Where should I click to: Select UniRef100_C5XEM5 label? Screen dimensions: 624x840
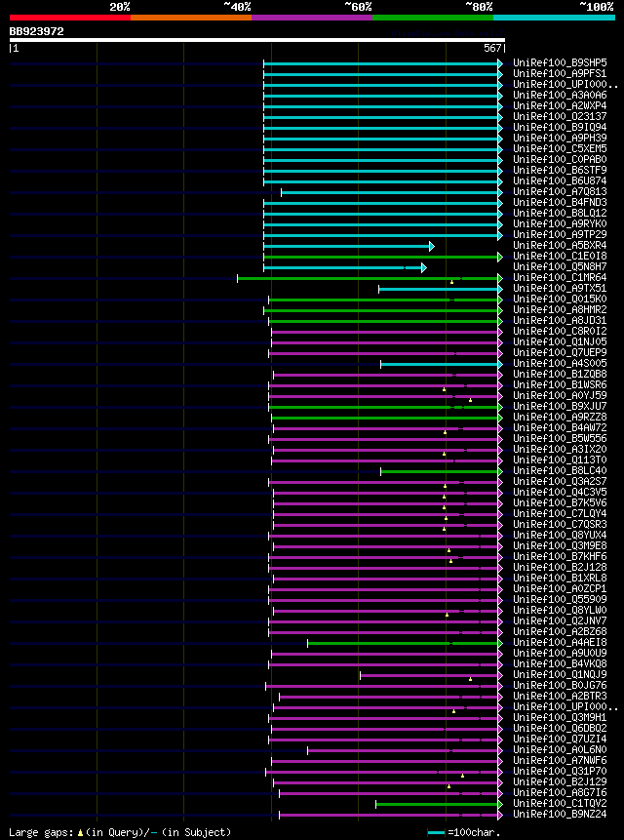click(x=560, y=149)
